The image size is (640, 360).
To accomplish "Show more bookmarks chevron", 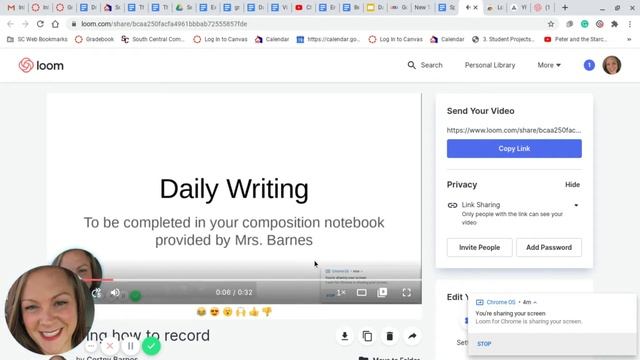I will pos(629,39).
